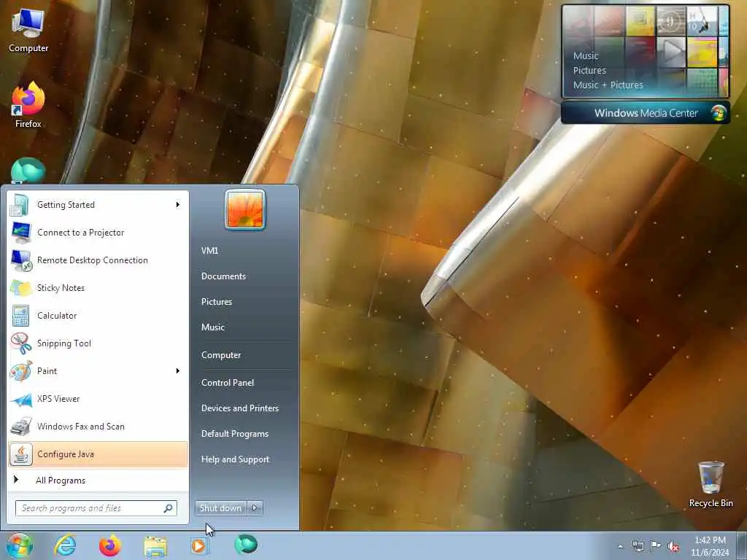This screenshot has height=560, width=747.
Task: Open the Computer desktop icon
Action: point(28,29)
